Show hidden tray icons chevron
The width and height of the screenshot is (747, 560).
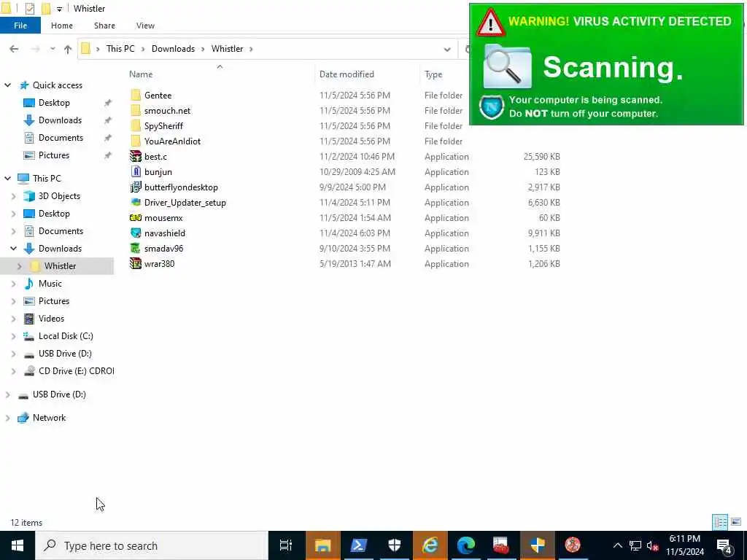coord(617,545)
